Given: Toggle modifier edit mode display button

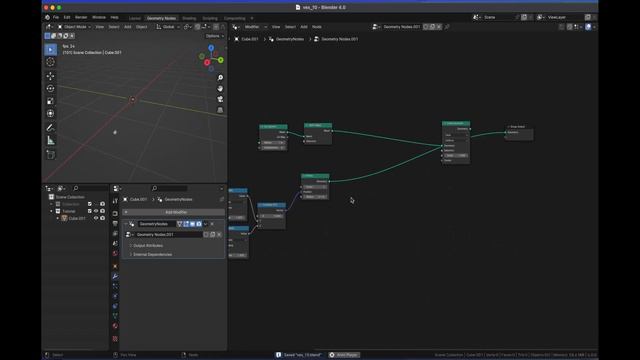Looking at the screenshot, I should click(186, 224).
